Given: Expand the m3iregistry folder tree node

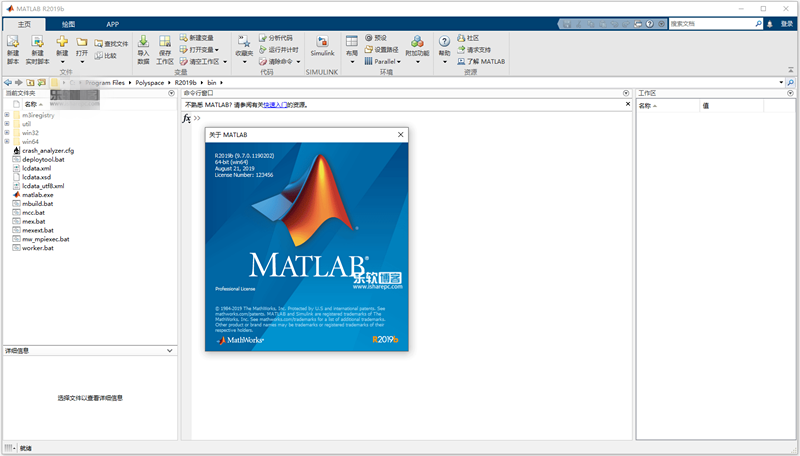Looking at the screenshot, I should (x=7, y=115).
